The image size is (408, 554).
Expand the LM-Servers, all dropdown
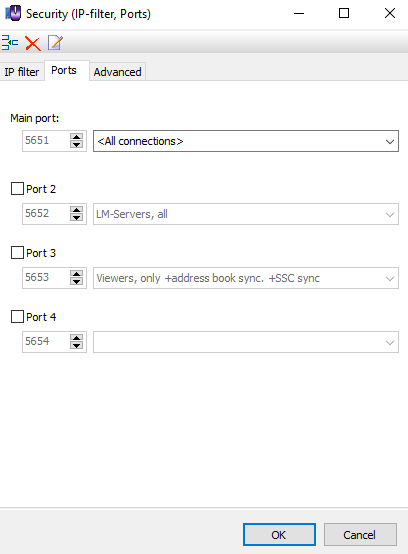[x=246, y=214]
